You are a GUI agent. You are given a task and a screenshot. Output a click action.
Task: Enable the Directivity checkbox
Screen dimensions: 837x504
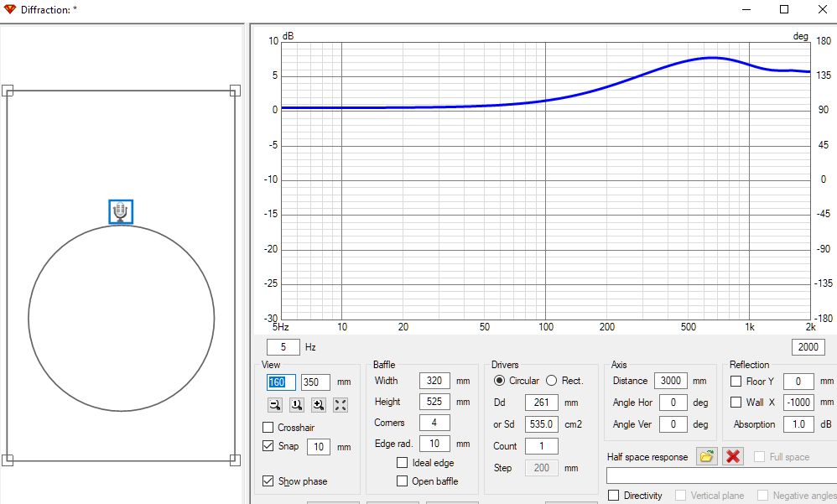pos(614,496)
